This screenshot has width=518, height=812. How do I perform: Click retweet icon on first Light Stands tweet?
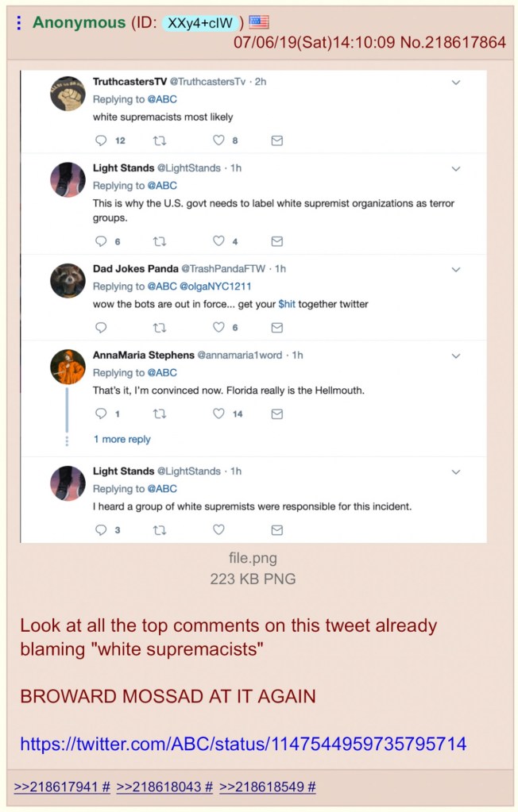pos(160,241)
